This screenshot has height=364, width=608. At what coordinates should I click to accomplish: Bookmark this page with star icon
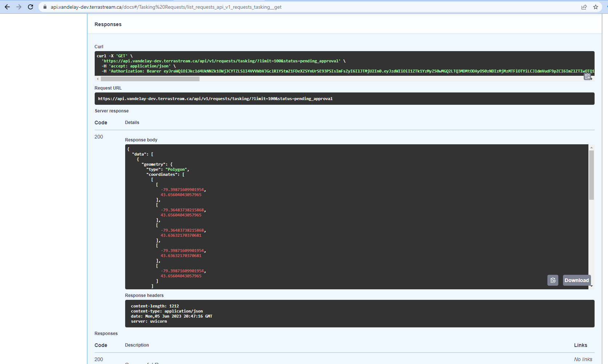click(x=596, y=7)
